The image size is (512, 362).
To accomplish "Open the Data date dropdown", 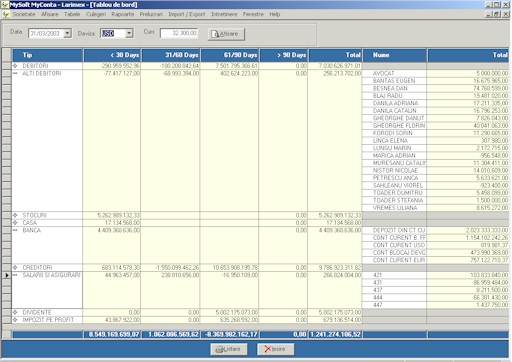I will point(67,33).
